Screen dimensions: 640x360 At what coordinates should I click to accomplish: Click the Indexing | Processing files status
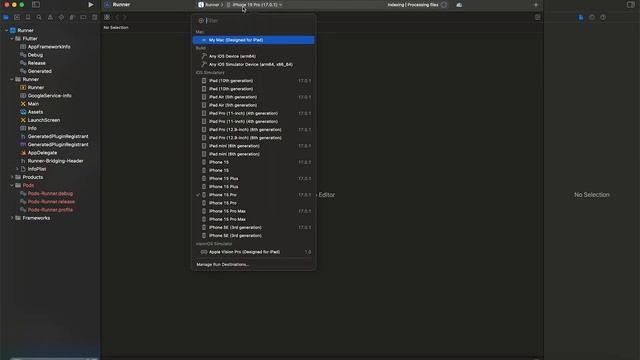413,5
